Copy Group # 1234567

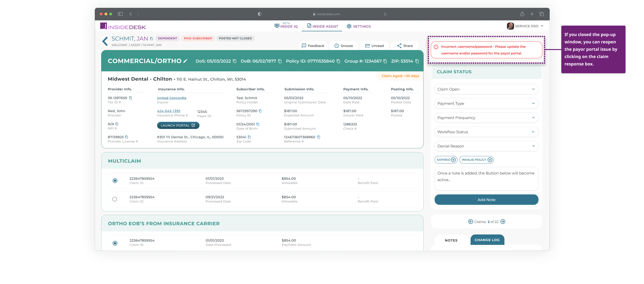click(385, 61)
